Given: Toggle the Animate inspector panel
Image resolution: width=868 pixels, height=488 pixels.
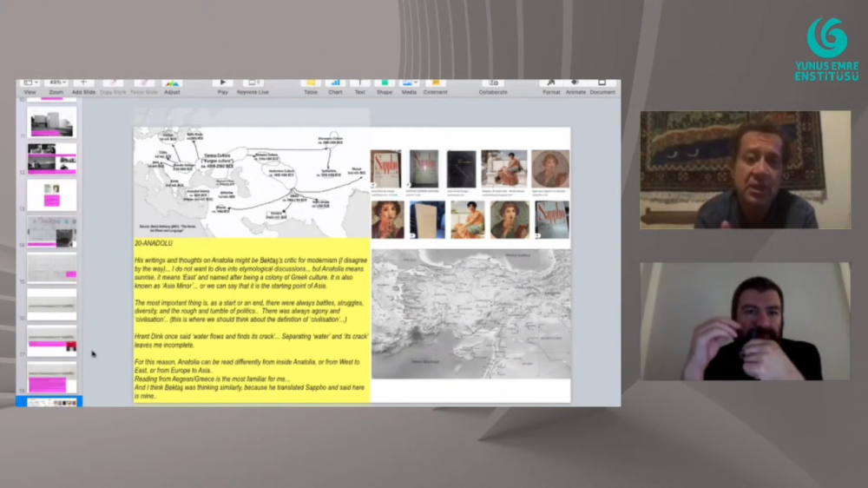Looking at the screenshot, I should coord(576,83).
